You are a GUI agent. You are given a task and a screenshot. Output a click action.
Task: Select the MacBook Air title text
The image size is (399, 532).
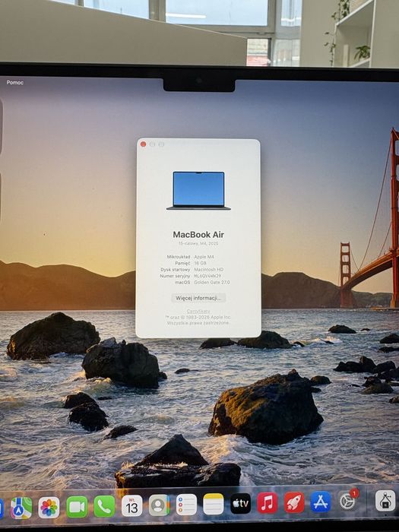(x=198, y=234)
